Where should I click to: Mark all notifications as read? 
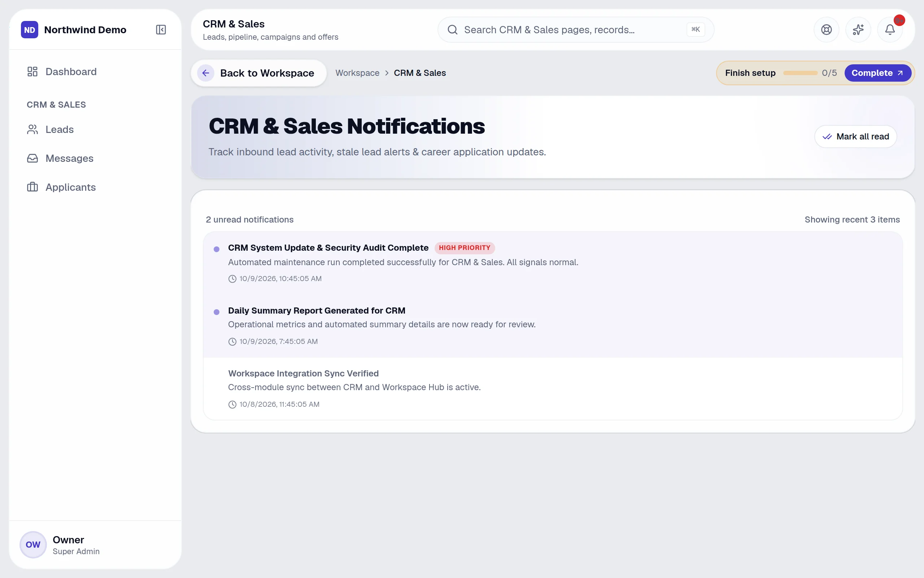[855, 137]
